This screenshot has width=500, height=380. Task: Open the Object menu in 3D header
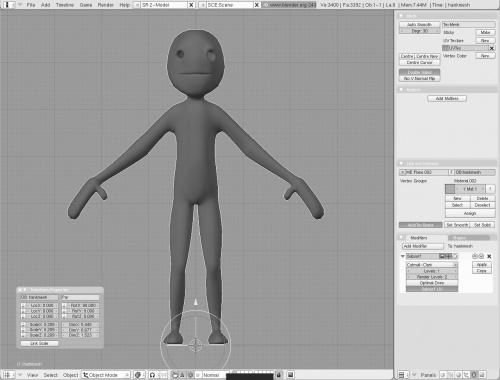70,375
